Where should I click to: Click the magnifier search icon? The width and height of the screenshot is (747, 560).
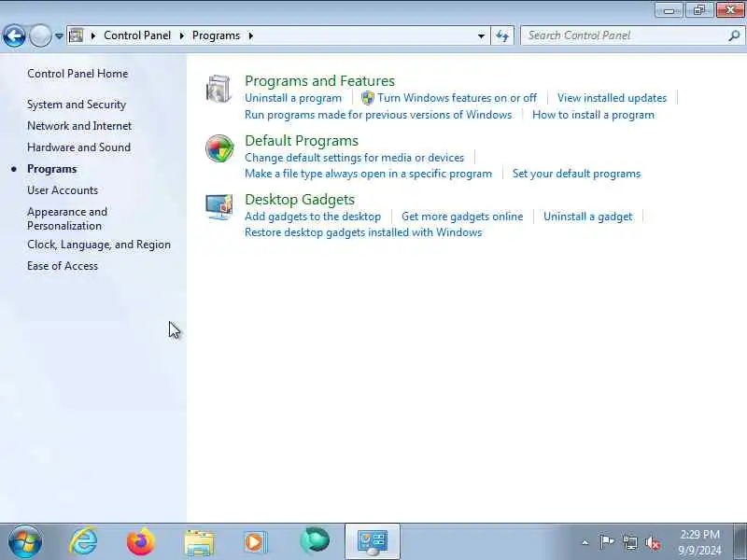tap(734, 35)
